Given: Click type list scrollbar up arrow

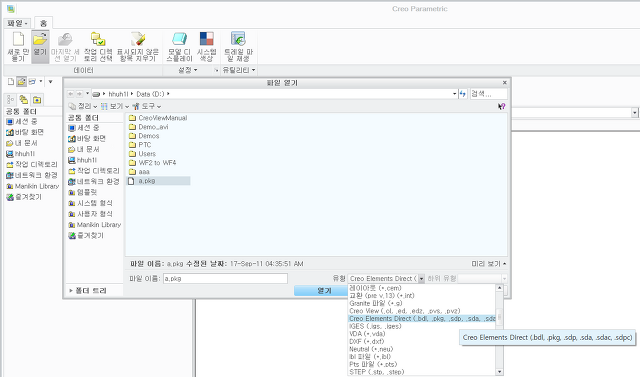Looking at the screenshot, I should (x=499, y=288).
